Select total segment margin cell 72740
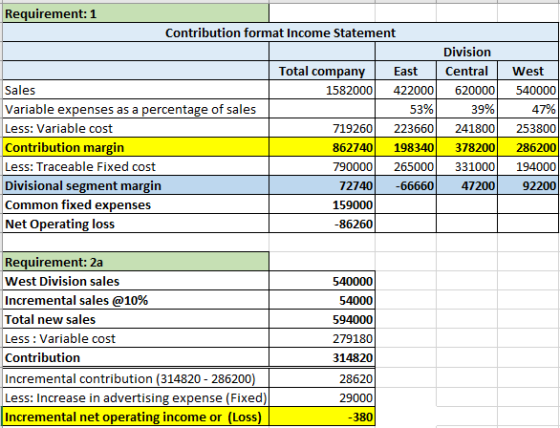The height and width of the screenshot is (428, 560). tap(322, 185)
